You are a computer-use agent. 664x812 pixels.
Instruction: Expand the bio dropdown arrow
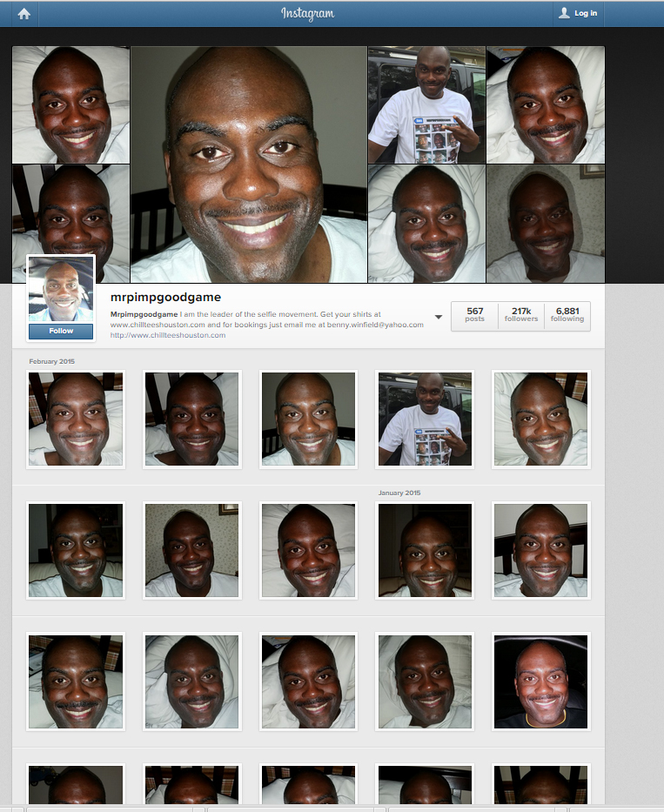[x=439, y=317]
